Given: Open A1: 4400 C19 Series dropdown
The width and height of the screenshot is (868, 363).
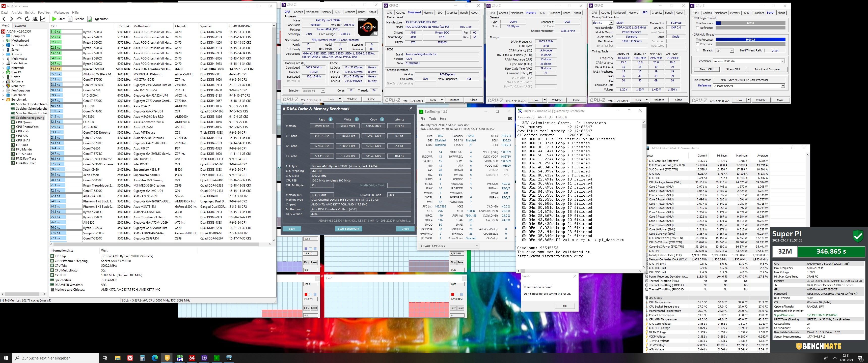Looking at the screenshot, I should pyautogui.click(x=449, y=246).
